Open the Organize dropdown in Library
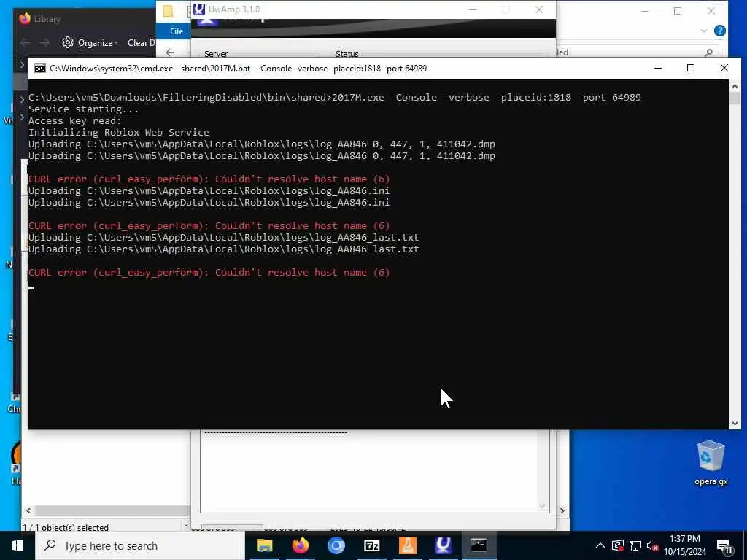This screenshot has height=560, width=747. (x=96, y=43)
